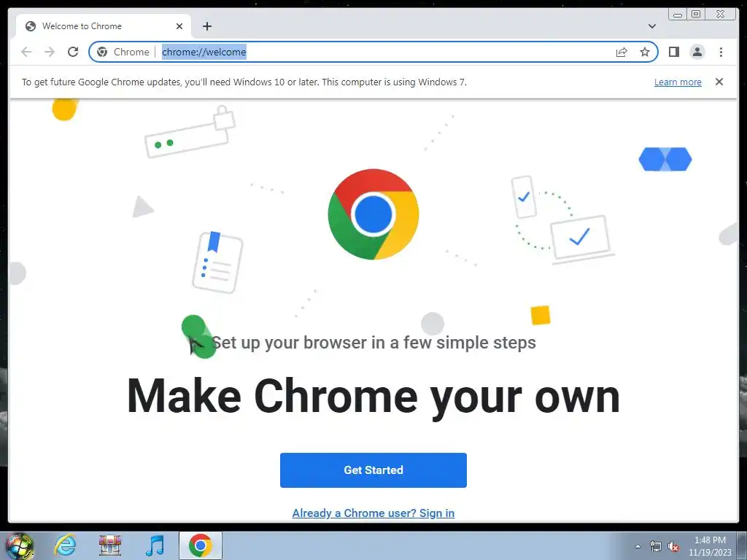Open the Learn more link
The height and width of the screenshot is (560, 747).
(x=678, y=82)
